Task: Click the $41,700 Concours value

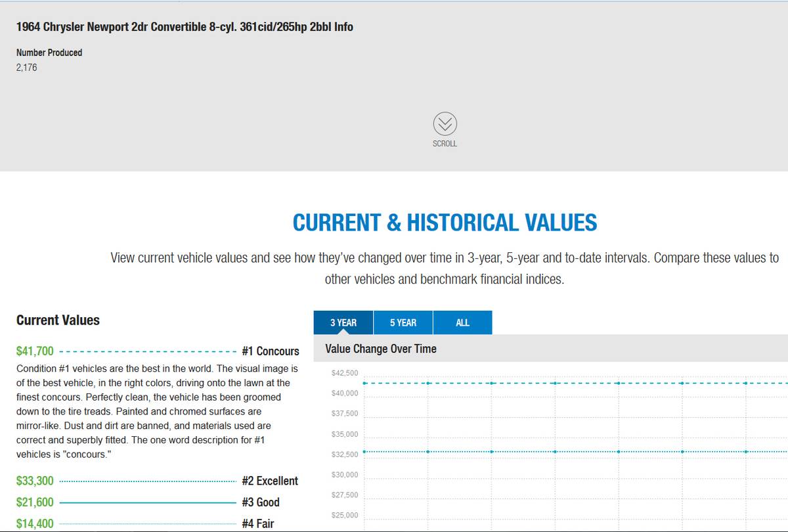Action: tap(35, 351)
